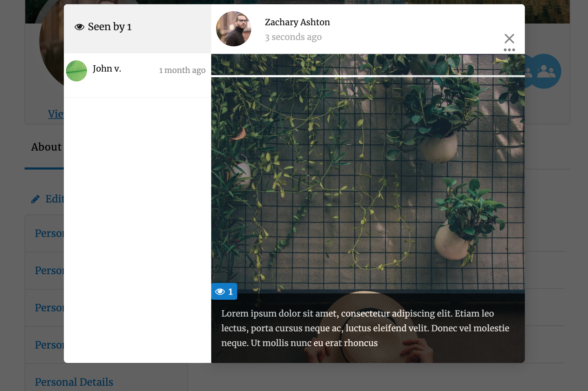Click the 1 month ago viewer timestamp
Screen dimensions: 588x391
(182, 70)
